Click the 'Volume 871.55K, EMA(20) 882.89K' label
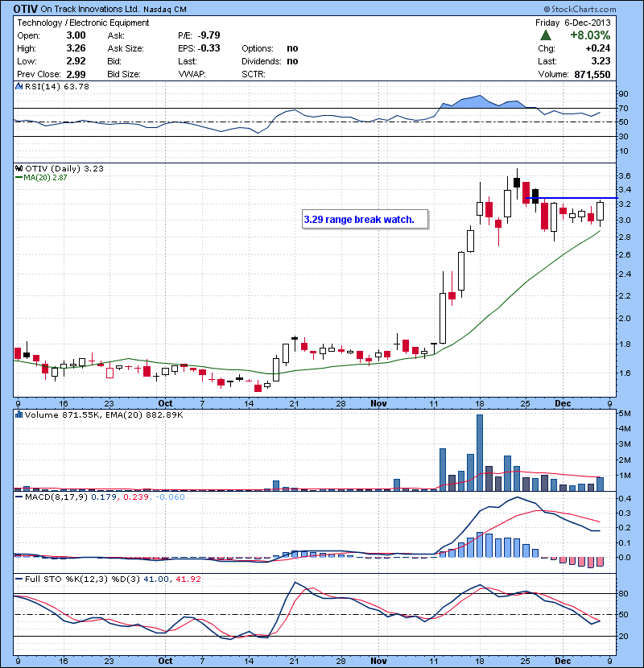The height and width of the screenshot is (668, 644). [104, 414]
